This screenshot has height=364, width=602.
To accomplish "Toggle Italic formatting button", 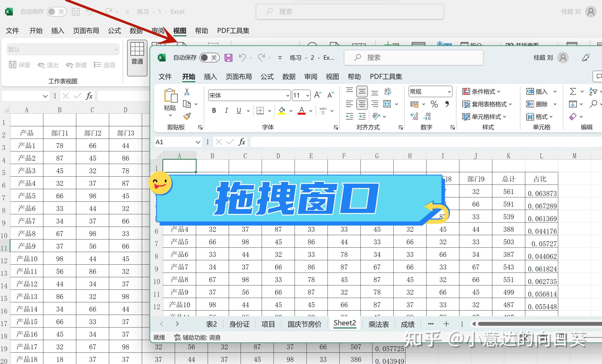I will pyautogui.click(x=227, y=111).
